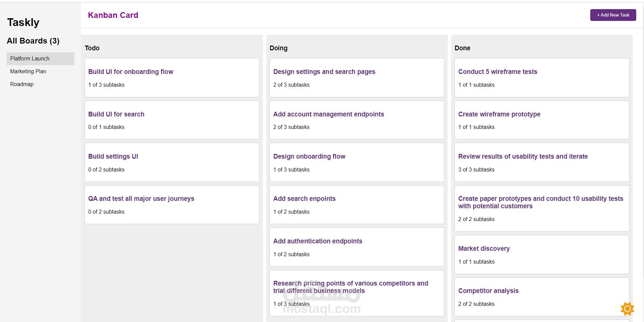The height and width of the screenshot is (322, 644).
Task: Open Conduct 5 wireframe tests card
Action: (x=542, y=78)
